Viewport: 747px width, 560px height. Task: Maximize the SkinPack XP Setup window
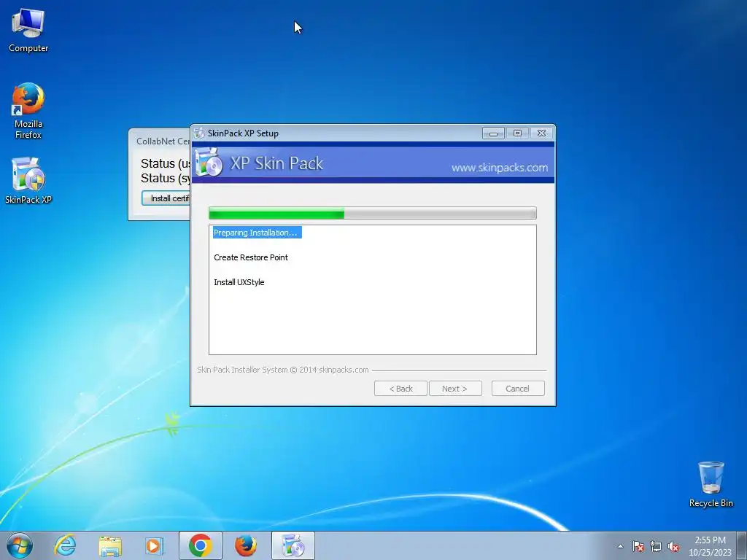pyautogui.click(x=517, y=133)
